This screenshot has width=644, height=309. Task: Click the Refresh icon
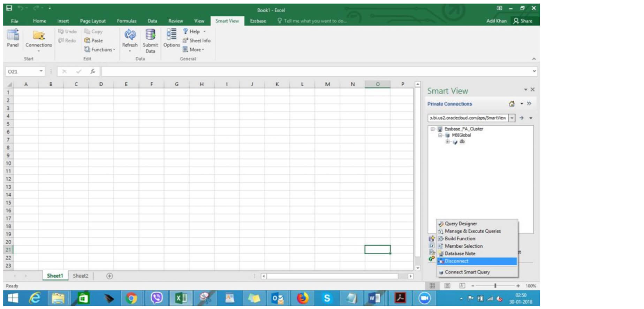[x=130, y=35]
